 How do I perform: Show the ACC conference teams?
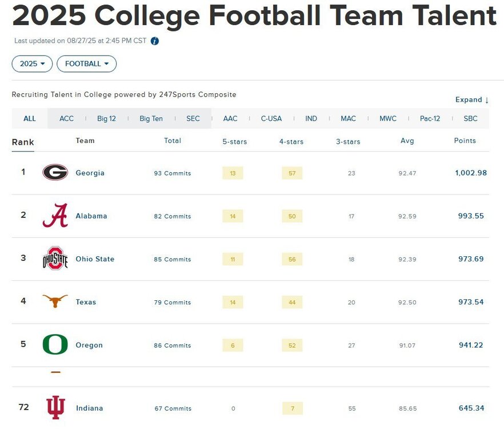coord(66,118)
